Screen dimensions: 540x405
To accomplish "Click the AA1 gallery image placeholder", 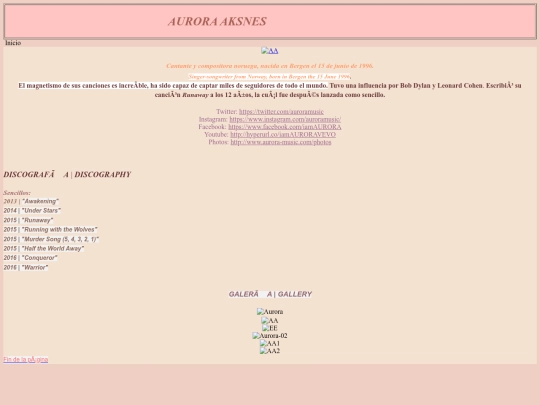I will coord(270,343).
